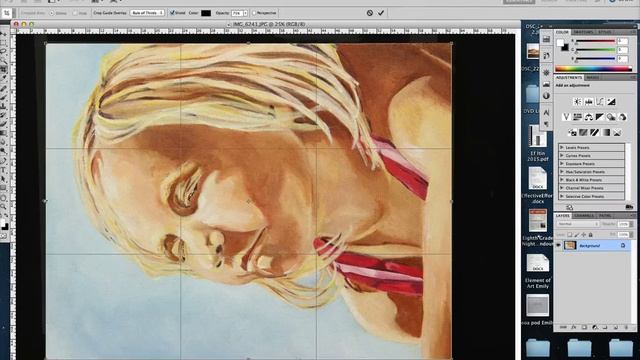Create a new layer icon
The width and height of the screenshot is (640, 360).
click(615, 327)
